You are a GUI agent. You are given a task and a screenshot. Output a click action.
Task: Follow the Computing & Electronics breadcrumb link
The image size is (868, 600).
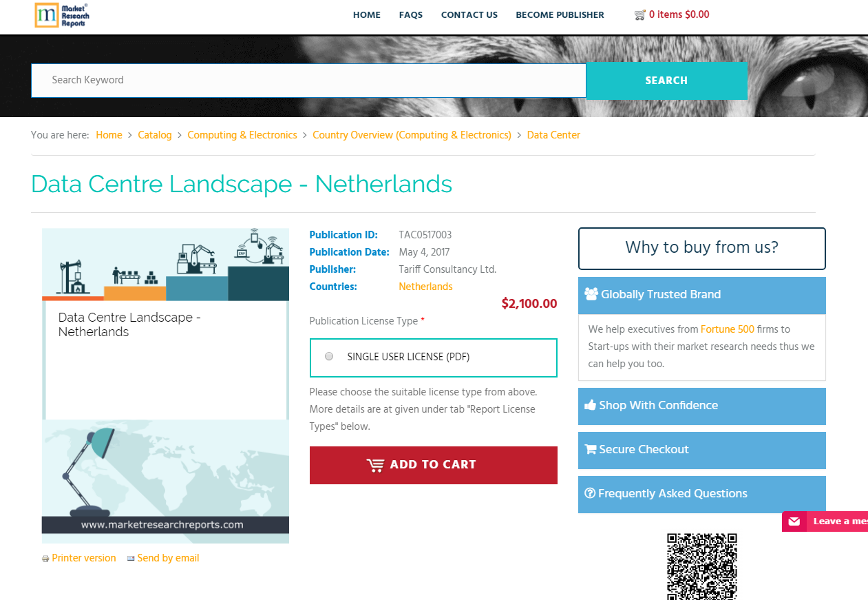point(242,135)
